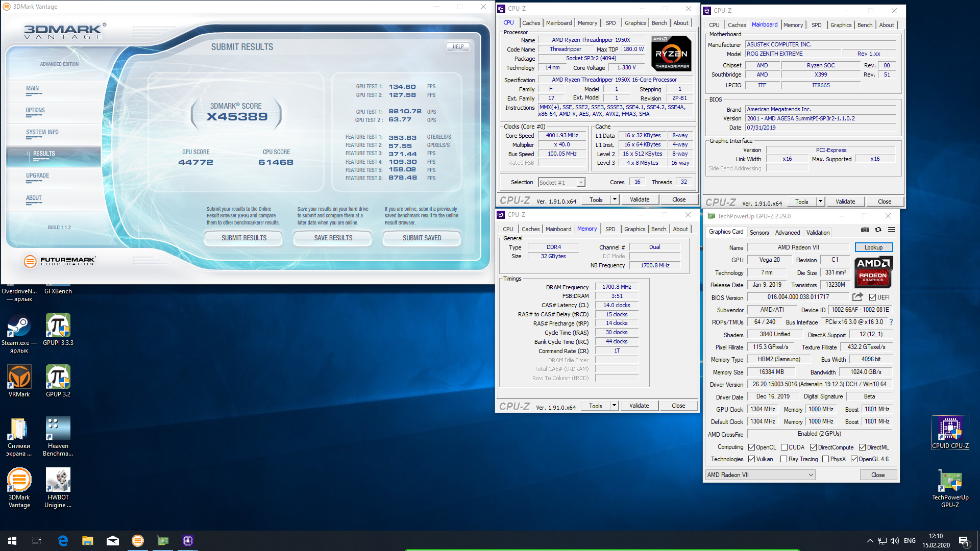Open the Снимки экрана folder icon
Image resolution: width=980 pixels, height=551 pixels.
[19, 436]
